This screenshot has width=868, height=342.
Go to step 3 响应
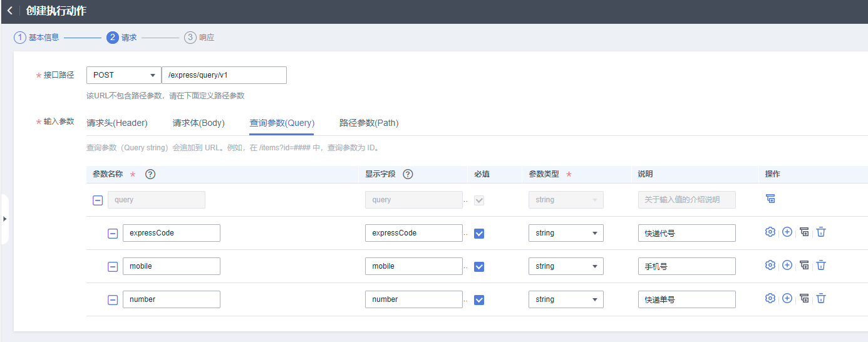[x=199, y=38]
